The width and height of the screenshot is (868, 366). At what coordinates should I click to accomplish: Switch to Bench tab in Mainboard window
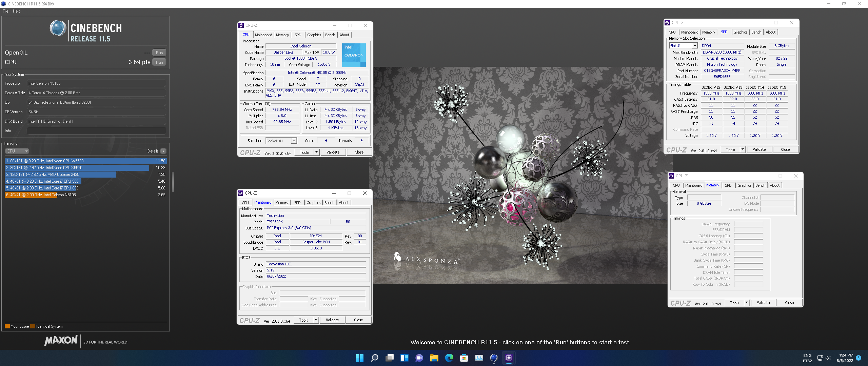[x=329, y=203]
